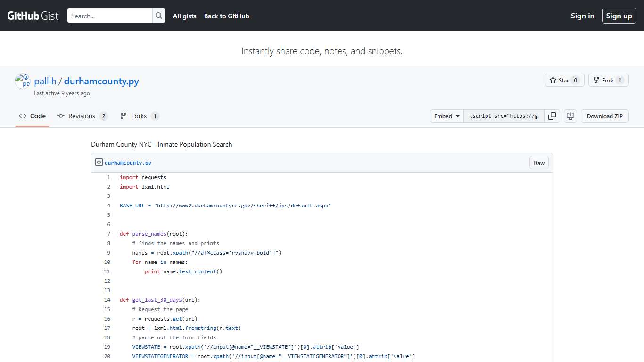Click inside the Search input field
The width and height of the screenshot is (644, 362).
[108, 16]
